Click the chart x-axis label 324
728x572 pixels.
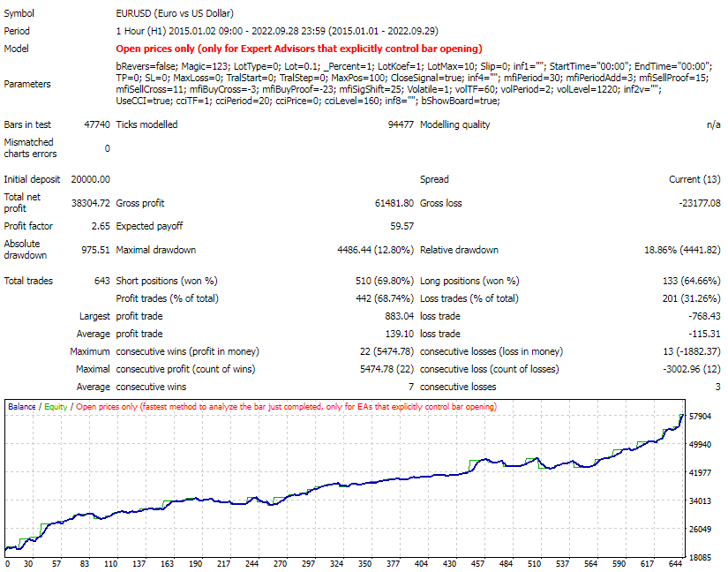coord(336,564)
